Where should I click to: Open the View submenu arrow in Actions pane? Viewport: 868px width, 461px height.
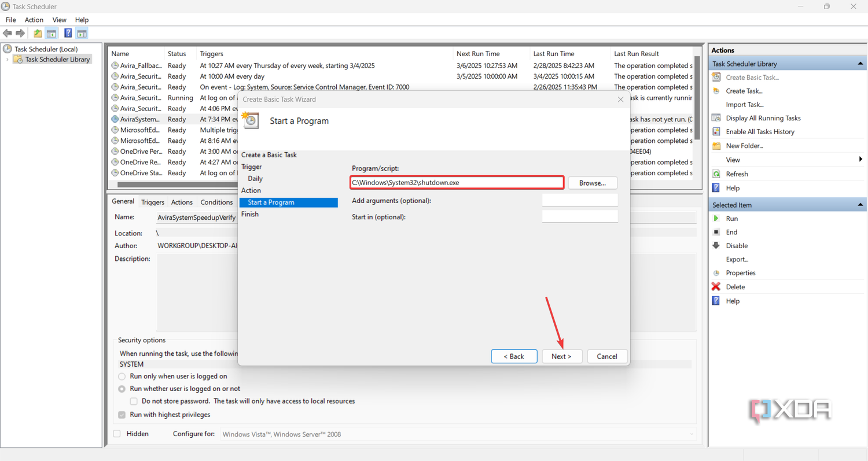(x=861, y=160)
